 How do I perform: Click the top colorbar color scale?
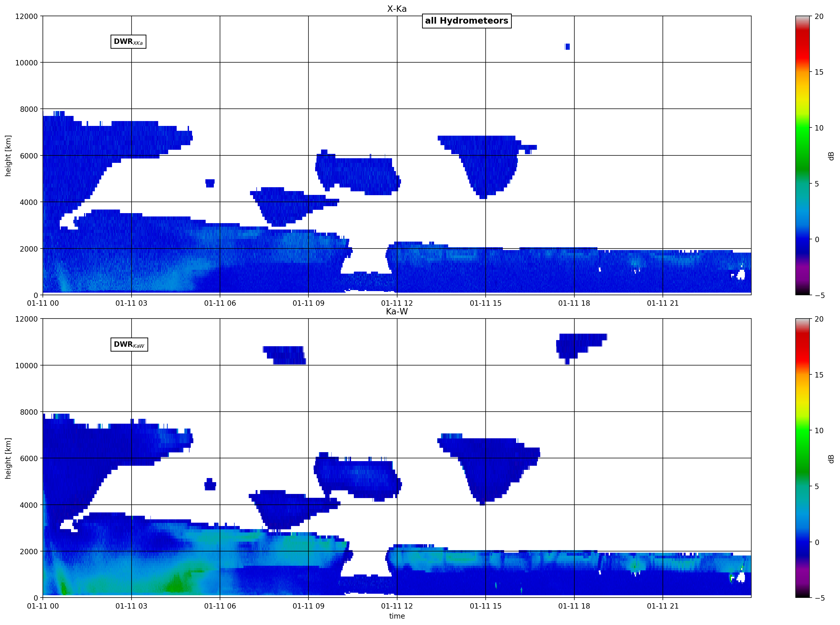[803, 155]
